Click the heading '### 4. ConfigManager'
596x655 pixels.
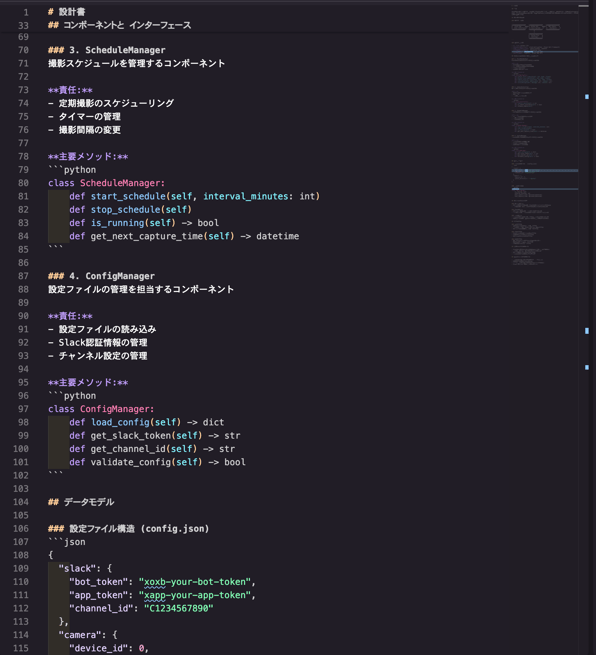[x=101, y=276]
